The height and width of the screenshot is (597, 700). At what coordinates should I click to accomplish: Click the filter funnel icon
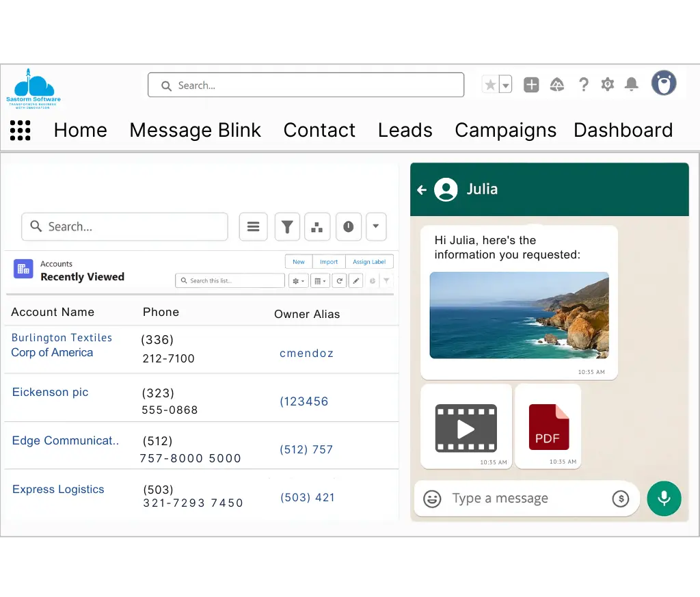[287, 227]
